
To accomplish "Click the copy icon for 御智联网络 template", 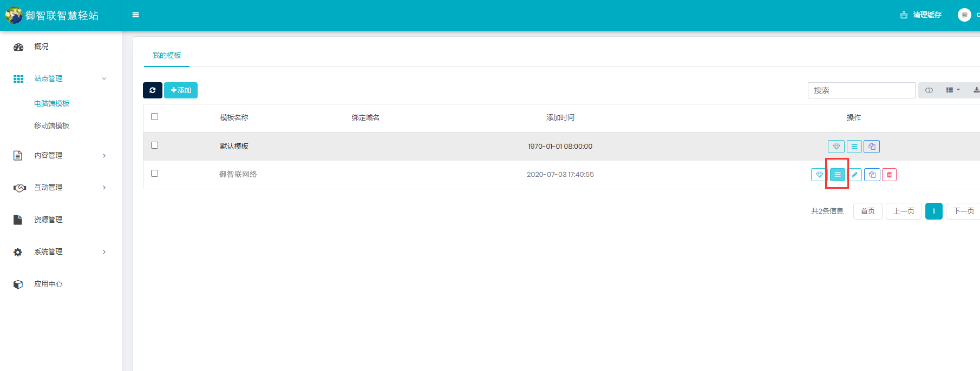I will click(872, 175).
